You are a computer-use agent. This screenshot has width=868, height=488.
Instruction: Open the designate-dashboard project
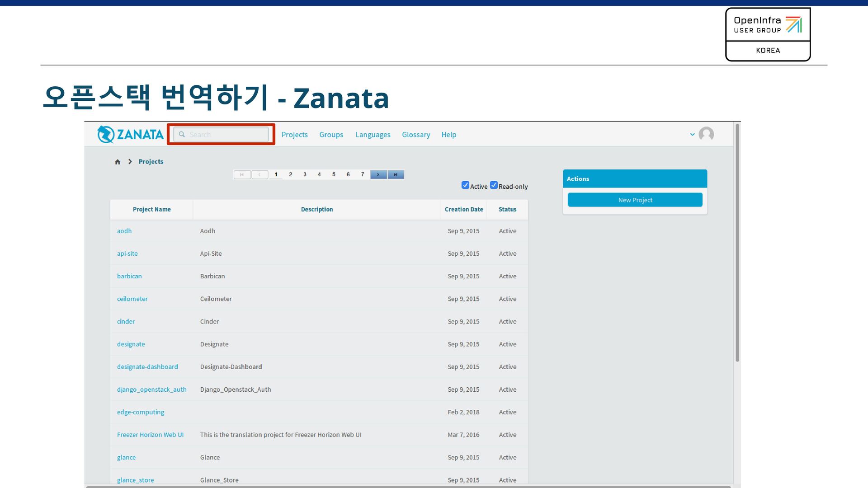[x=147, y=367]
